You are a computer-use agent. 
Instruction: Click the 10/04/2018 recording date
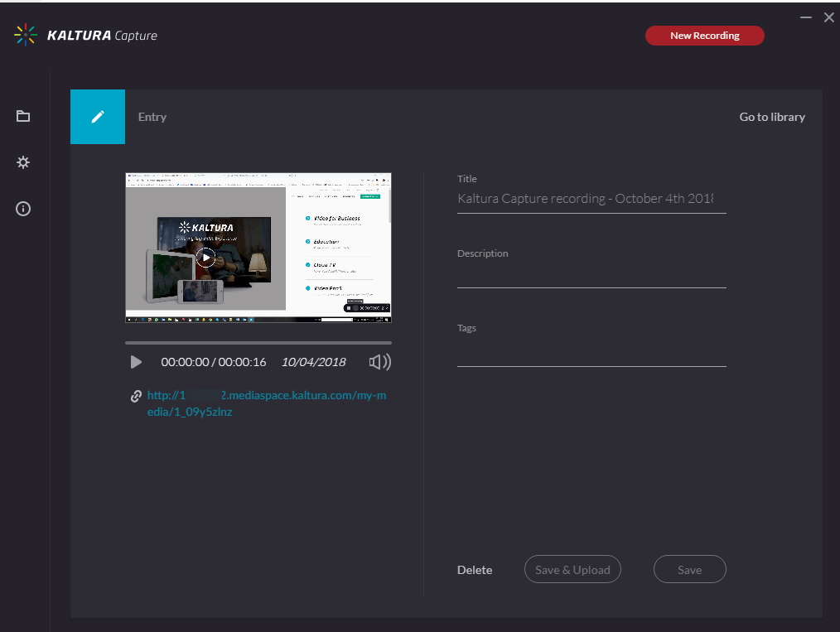tap(313, 362)
